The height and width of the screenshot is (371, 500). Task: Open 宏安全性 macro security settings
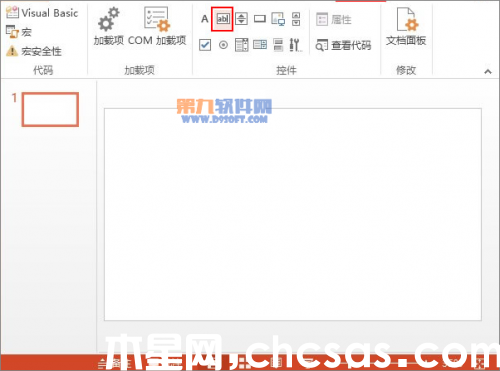pyautogui.click(x=34, y=51)
